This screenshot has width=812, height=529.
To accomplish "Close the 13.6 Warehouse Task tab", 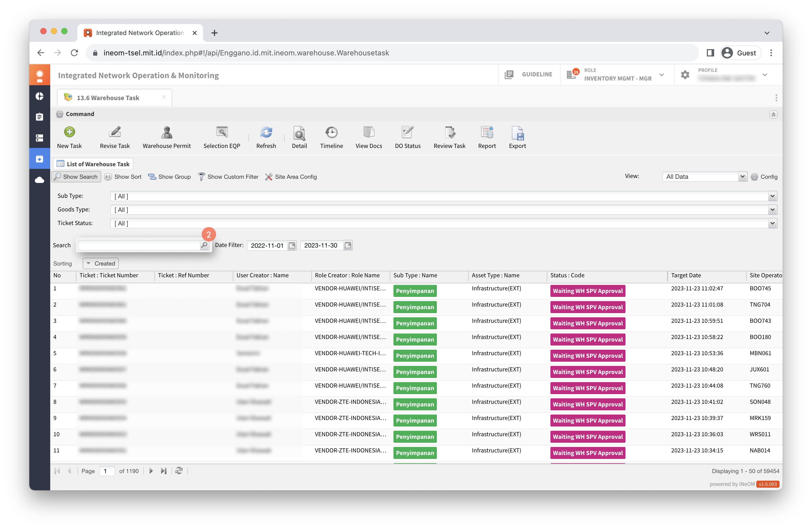I will point(164,97).
